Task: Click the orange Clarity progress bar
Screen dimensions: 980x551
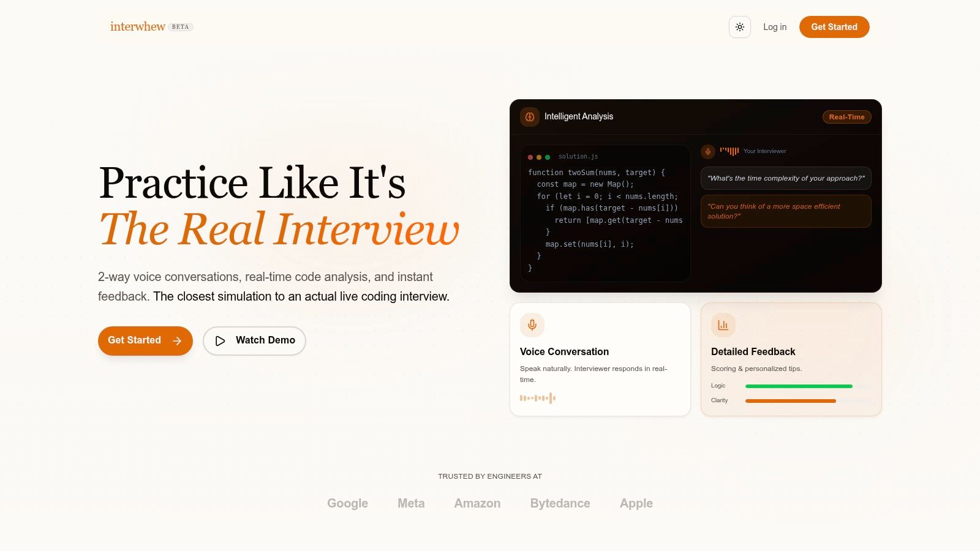Action: click(x=791, y=401)
